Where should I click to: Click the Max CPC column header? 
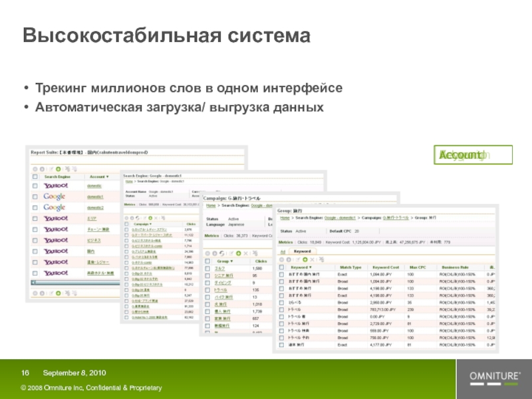418,267
